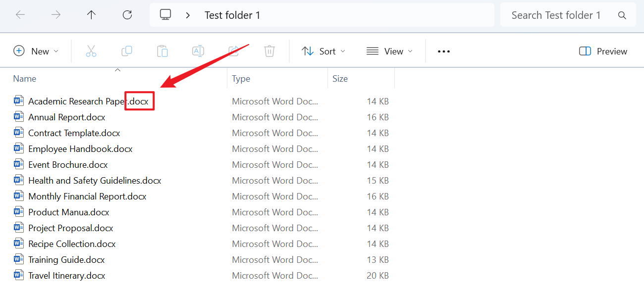
Task: Click the Forward navigation arrow
Action: pos(56,15)
